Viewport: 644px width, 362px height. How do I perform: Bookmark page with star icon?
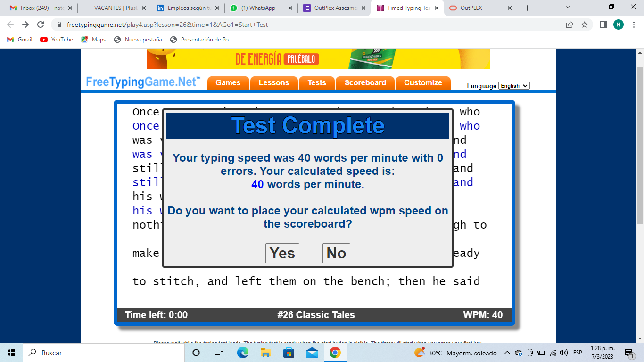click(585, 25)
